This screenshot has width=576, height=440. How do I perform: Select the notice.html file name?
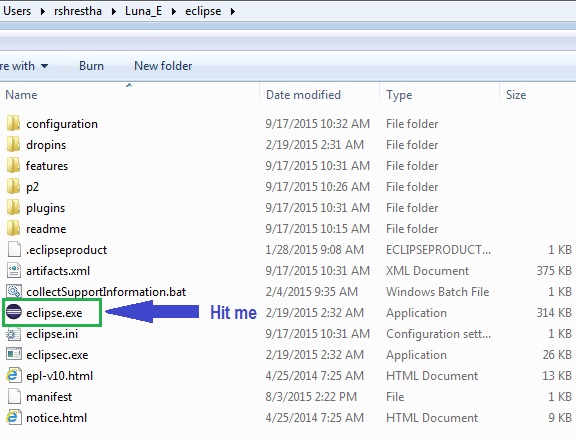(56, 418)
